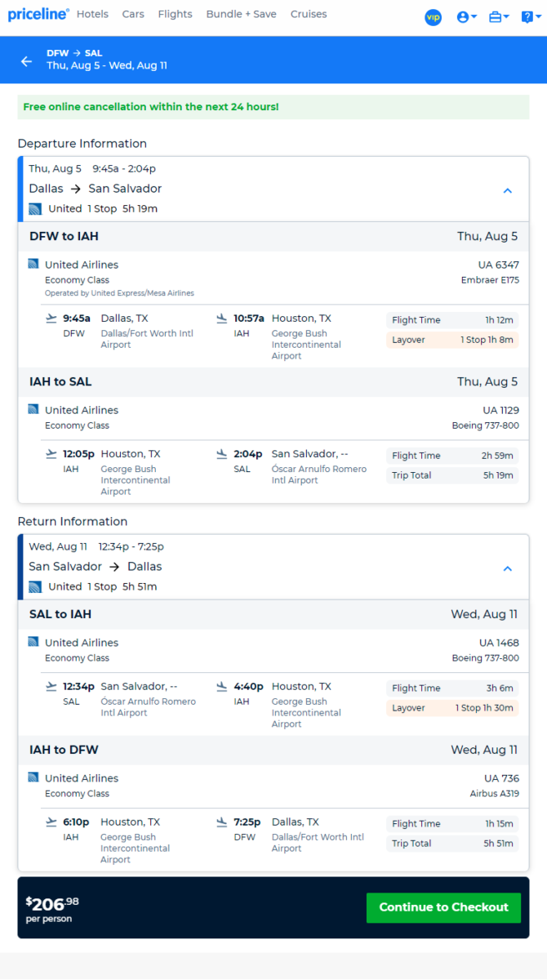Click the $206.98 per person price
547x980 pixels.
(52, 908)
